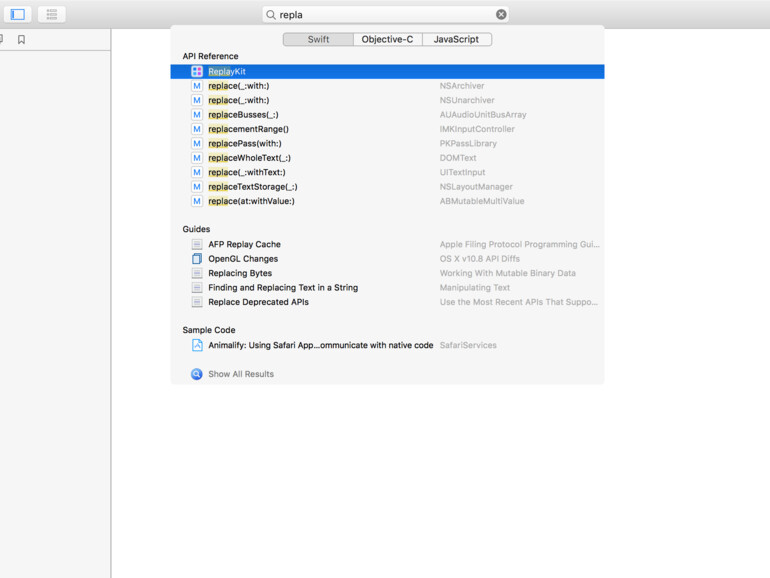
Task: Open the Replace Deprecated APIs guide
Action: 387,302
